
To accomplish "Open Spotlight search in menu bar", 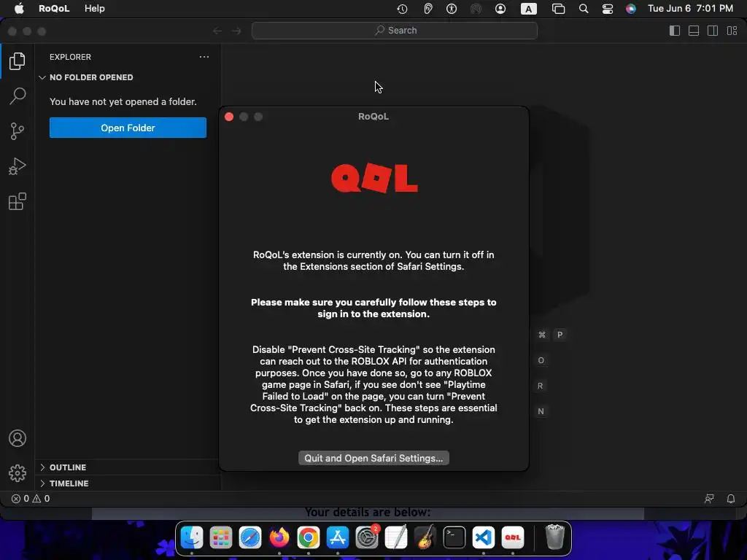I will pos(583,9).
